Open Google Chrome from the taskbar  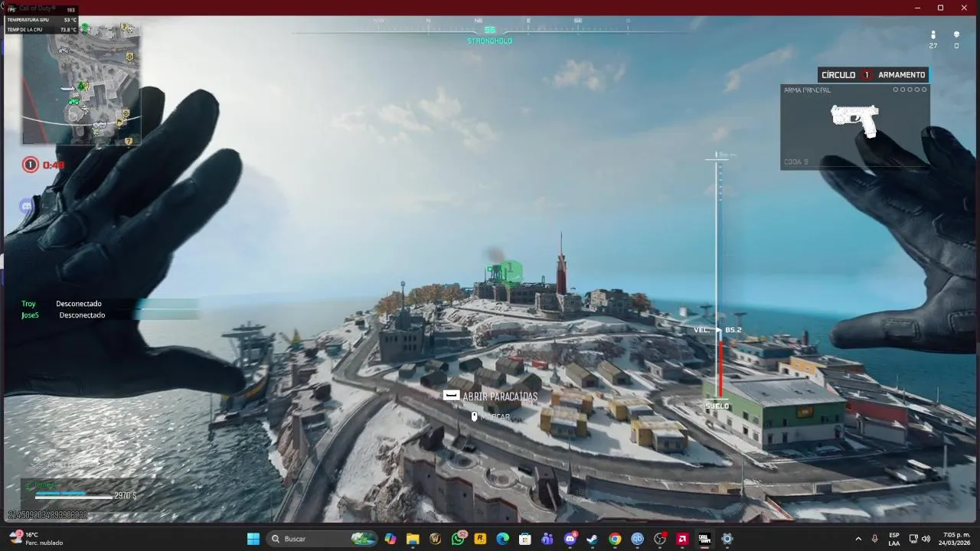[615, 539]
